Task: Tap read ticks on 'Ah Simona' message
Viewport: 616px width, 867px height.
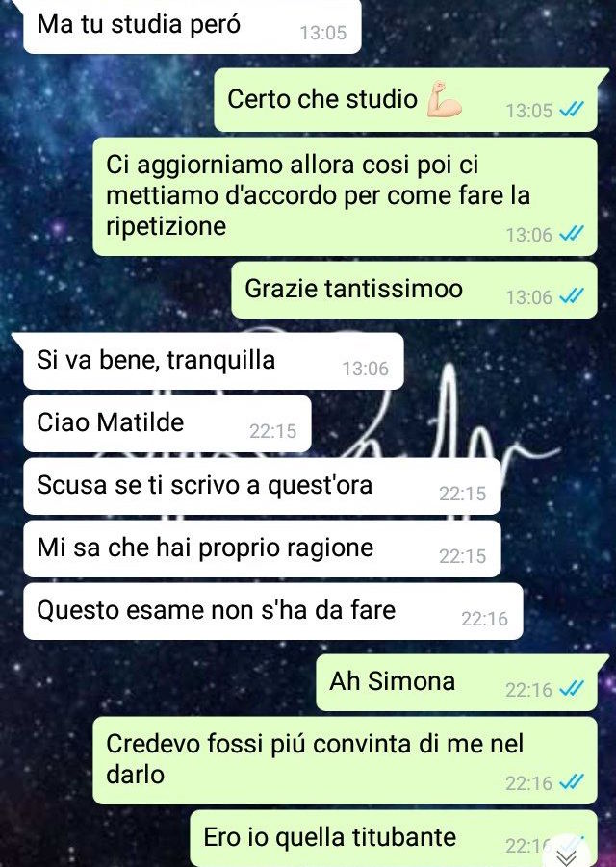Action: point(571,690)
